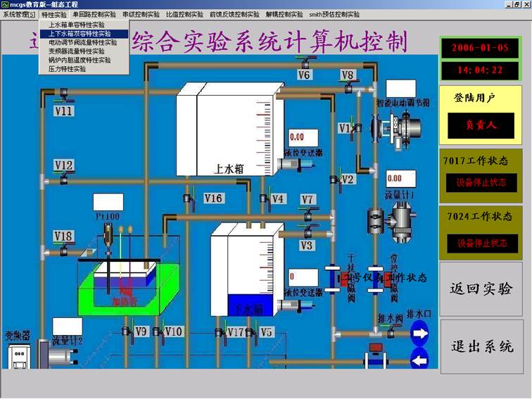
Task: Click the 排水口 right arrow icon
Action: 419,334
